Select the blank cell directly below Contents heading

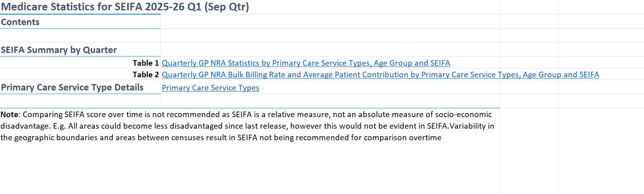click(x=80, y=35)
